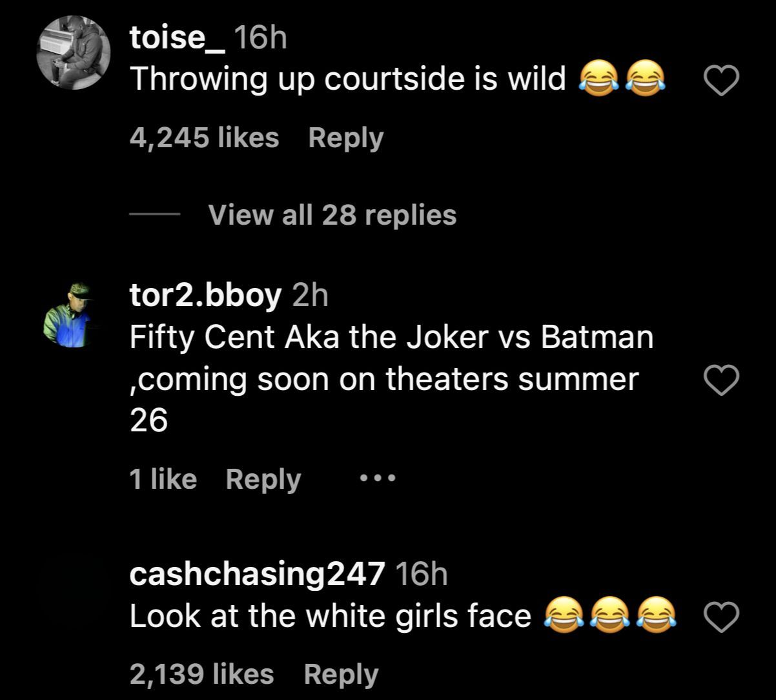Show who liked via 4,245 likes
The width and height of the screenshot is (776, 700).
click(204, 138)
